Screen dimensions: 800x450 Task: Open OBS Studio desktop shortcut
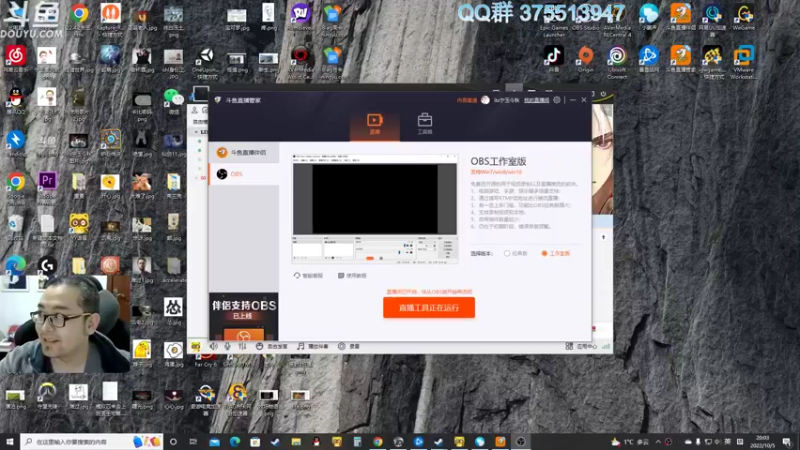point(585,18)
